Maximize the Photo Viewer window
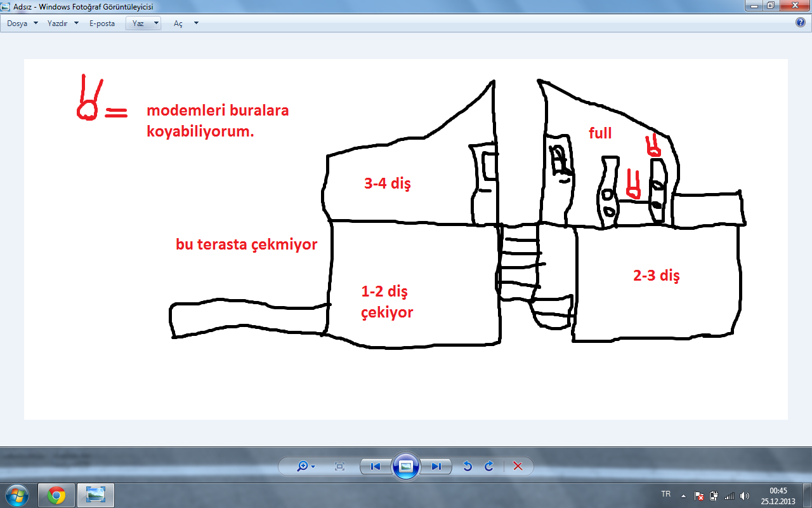 (x=770, y=6)
